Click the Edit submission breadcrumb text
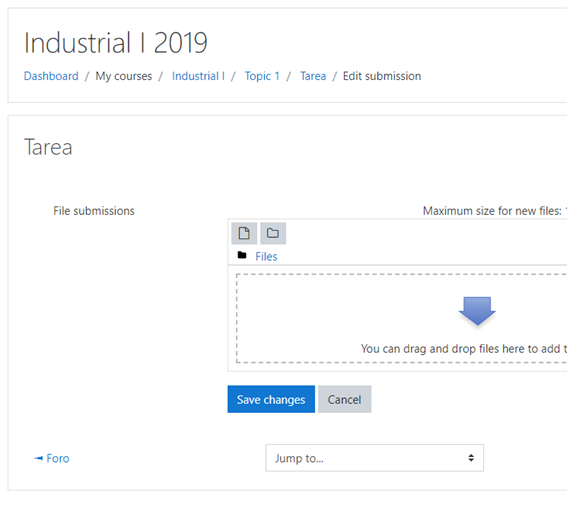The image size is (567, 505). [x=382, y=76]
